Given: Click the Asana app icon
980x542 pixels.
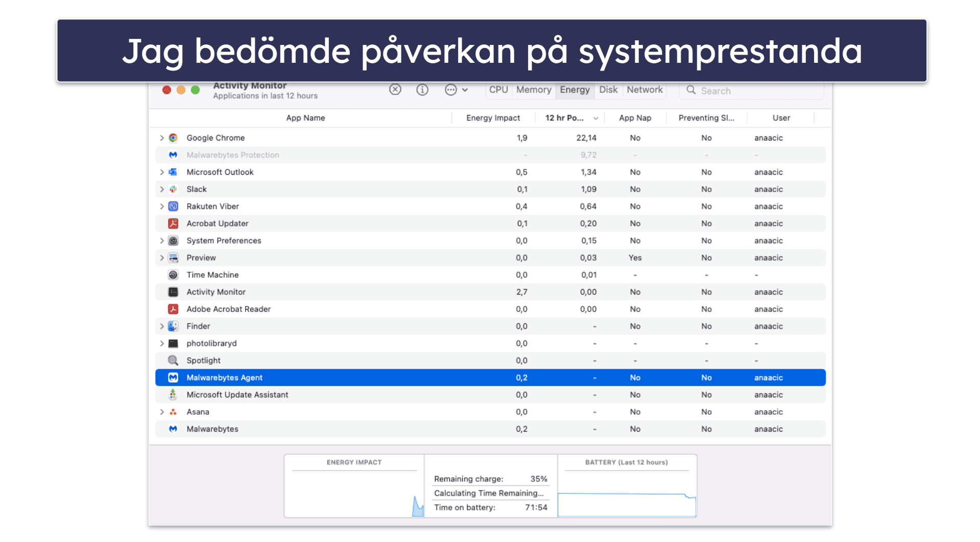Looking at the screenshot, I should click(173, 412).
